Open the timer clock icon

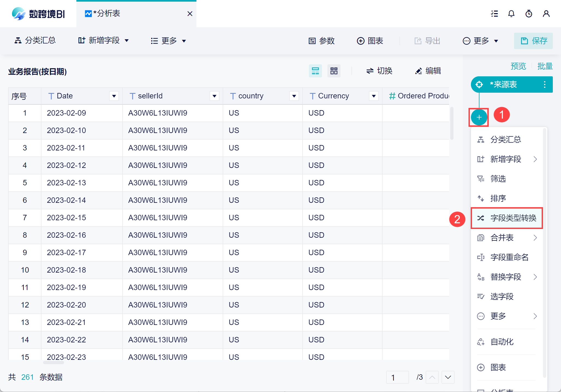tap(529, 14)
